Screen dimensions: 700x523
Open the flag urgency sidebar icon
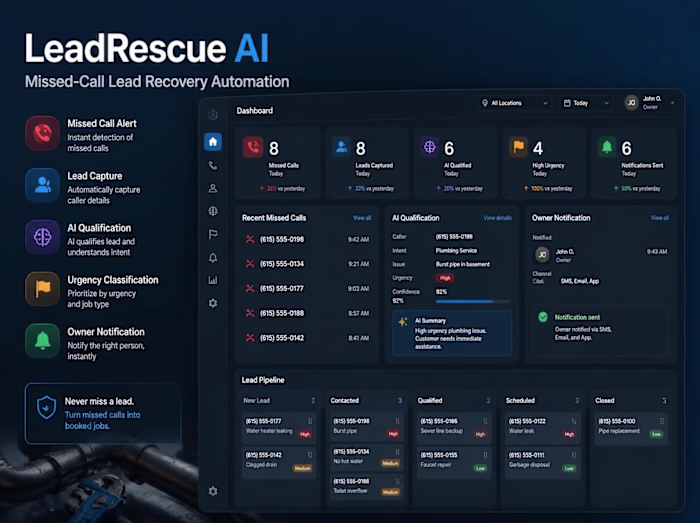213,234
